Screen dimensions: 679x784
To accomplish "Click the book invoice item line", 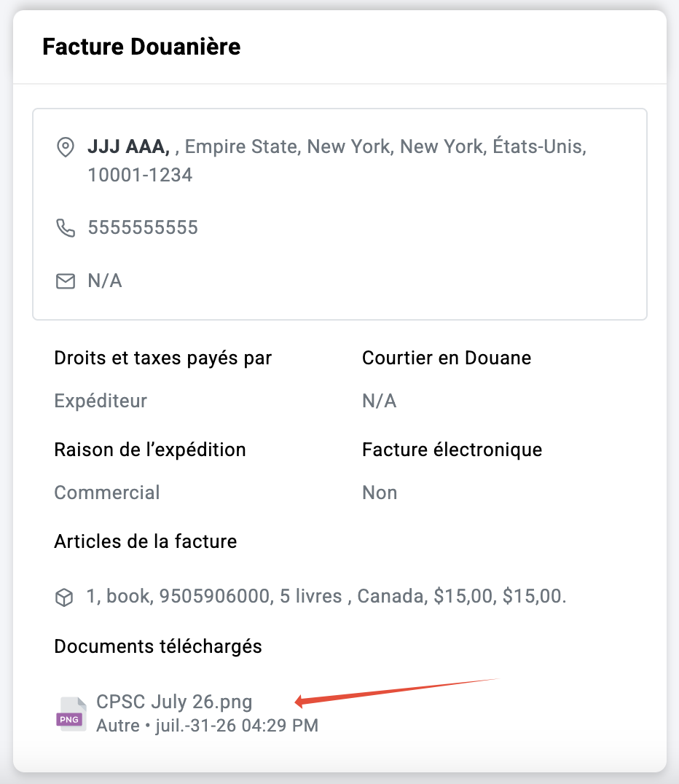I will coord(326,596).
